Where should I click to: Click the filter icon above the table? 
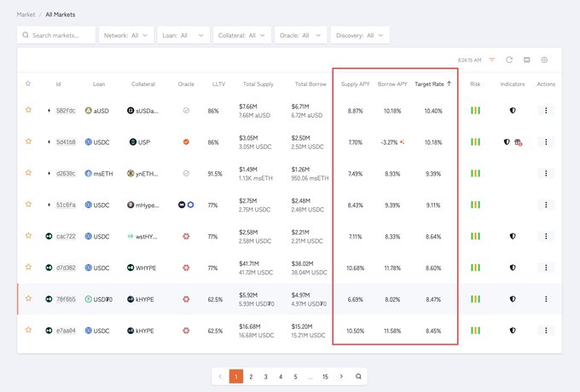[x=491, y=60]
